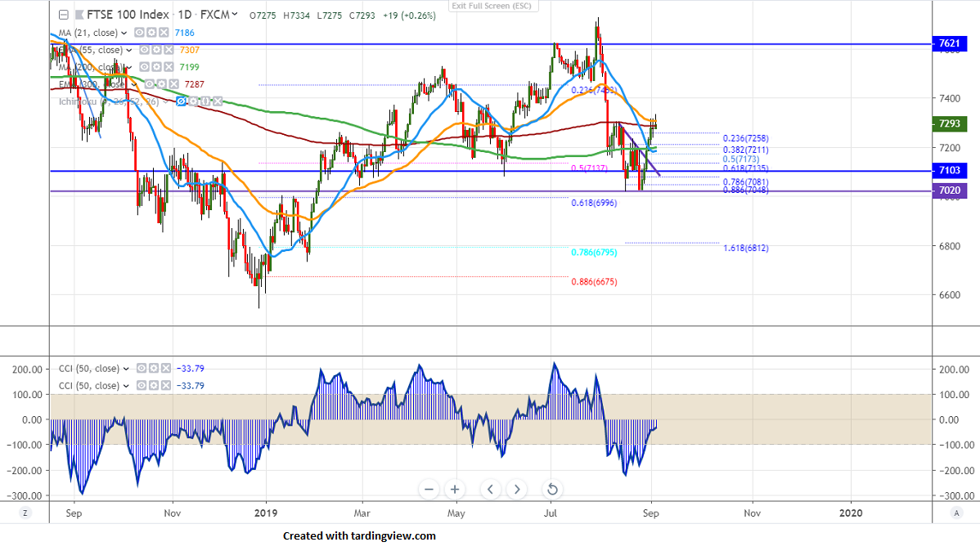The image size is (980, 551).
Task: Hide the EMA (300, close) indicator
Action: (150, 84)
